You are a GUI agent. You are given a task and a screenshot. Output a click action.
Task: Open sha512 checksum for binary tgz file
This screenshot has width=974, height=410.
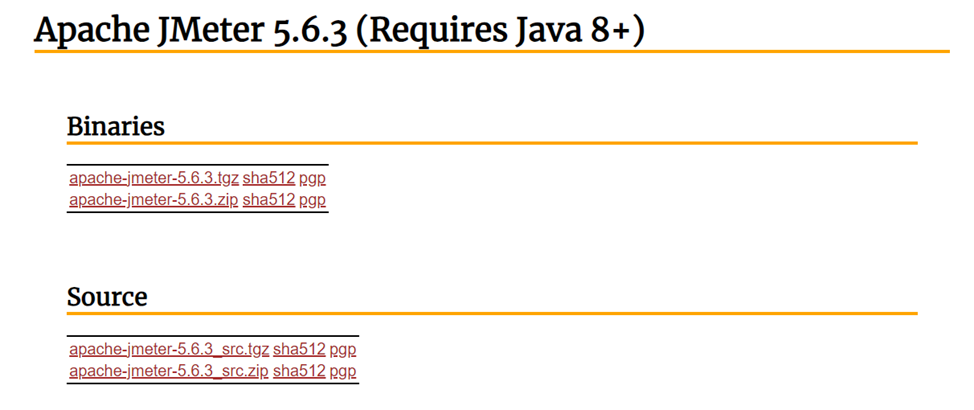269,178
